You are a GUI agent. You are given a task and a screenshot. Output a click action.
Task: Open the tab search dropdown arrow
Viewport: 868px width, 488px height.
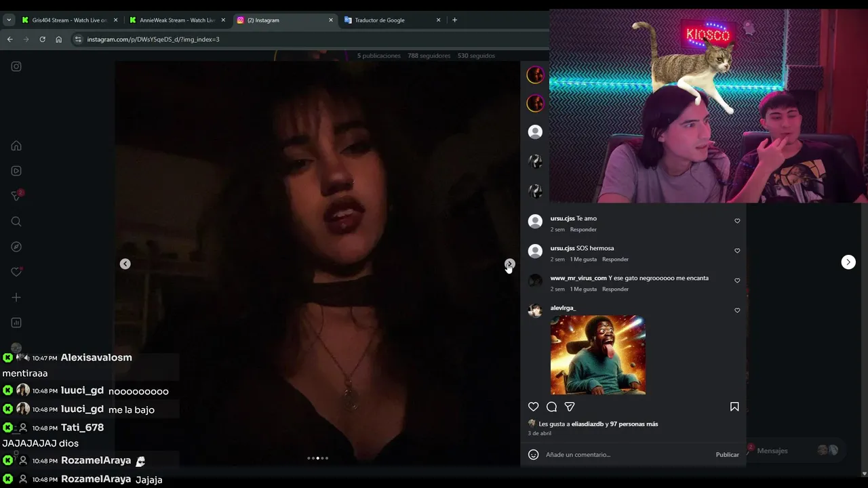tap(9, 20)
